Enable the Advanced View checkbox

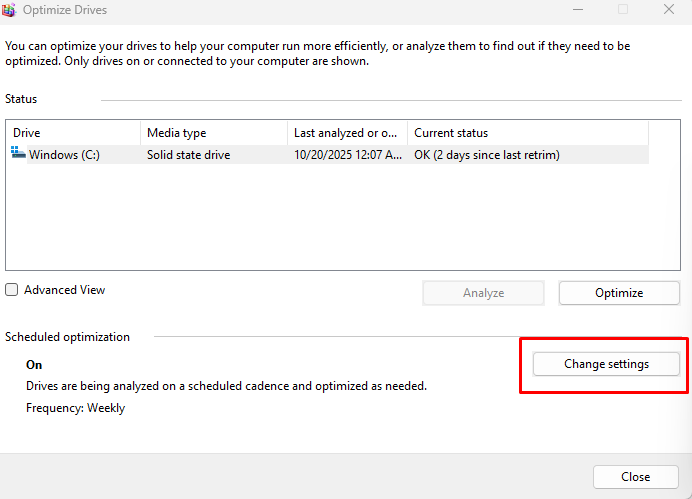(12, 290)
